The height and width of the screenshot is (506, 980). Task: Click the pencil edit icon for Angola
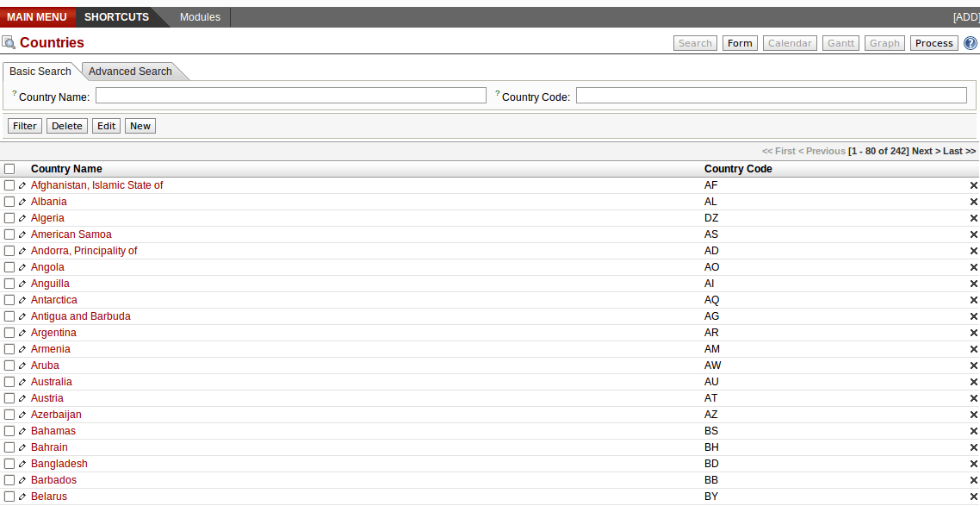pos(22,267)
